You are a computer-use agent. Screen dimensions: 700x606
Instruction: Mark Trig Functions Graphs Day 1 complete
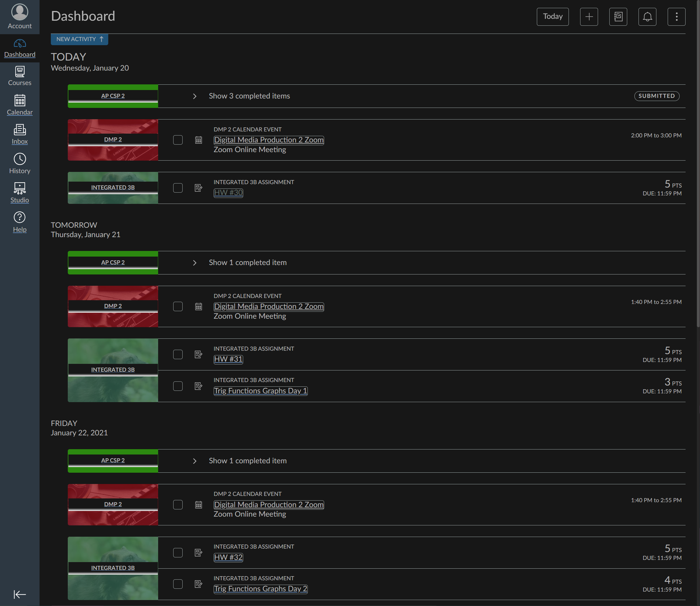178,386
